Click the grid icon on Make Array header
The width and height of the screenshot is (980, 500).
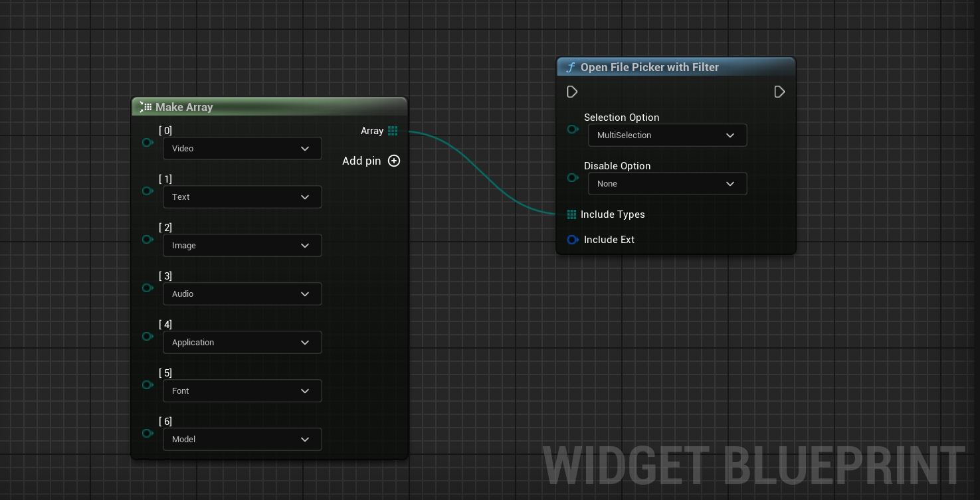point(147,107)
